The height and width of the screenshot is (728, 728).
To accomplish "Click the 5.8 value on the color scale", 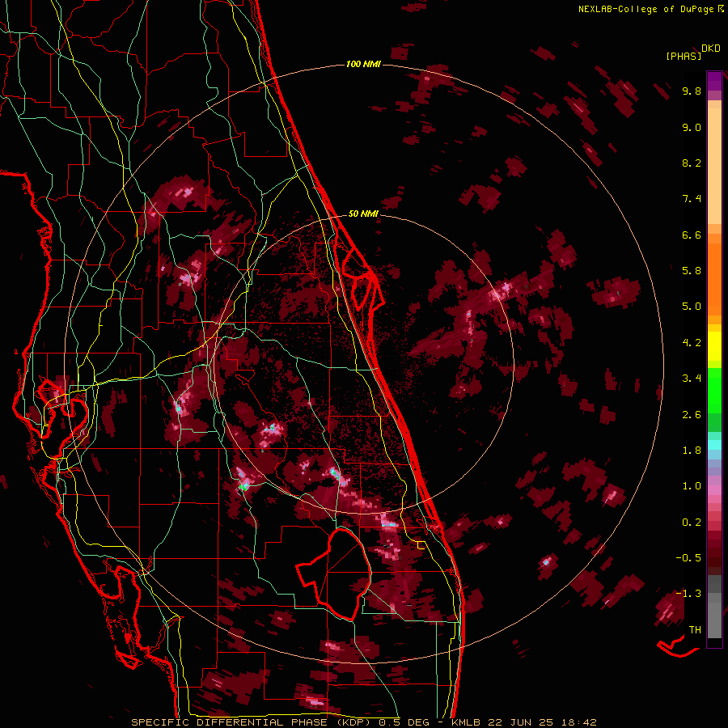I will click(692, 271).
